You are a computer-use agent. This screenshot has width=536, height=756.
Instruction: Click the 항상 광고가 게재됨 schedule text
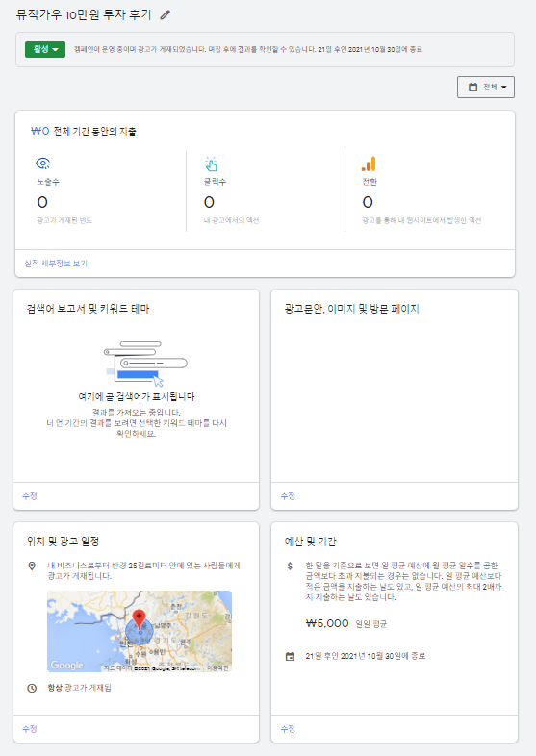pos(79,688)
